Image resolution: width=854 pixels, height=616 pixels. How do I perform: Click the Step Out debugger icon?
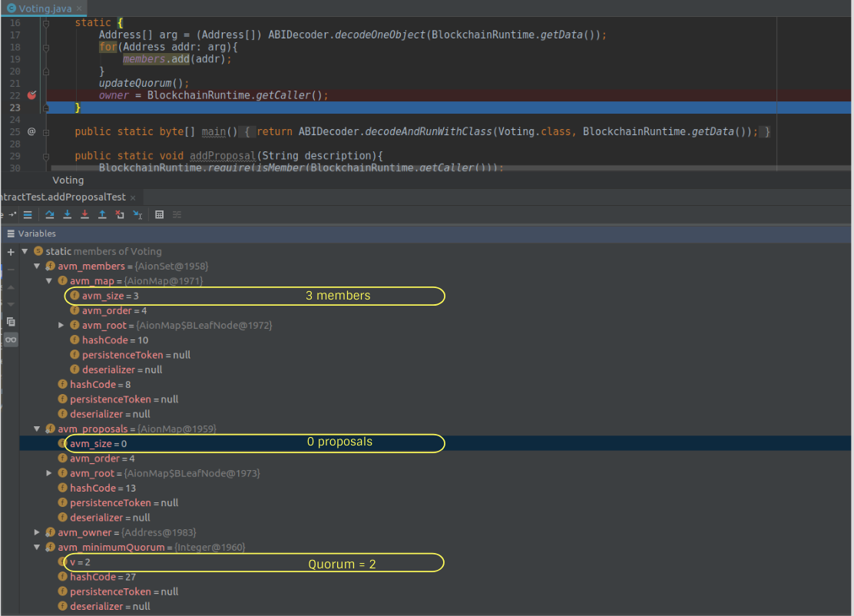pyautogui.click(x=102, y=214)
